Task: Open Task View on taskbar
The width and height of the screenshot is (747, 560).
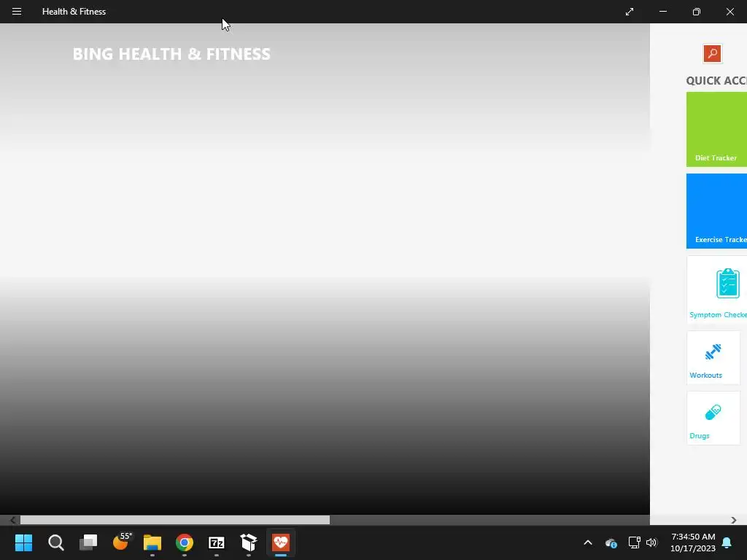Action: [88, 542]
